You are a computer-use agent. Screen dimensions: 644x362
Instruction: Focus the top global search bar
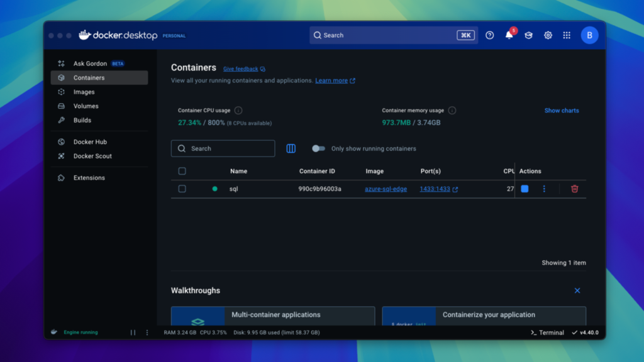click(394, 35)
